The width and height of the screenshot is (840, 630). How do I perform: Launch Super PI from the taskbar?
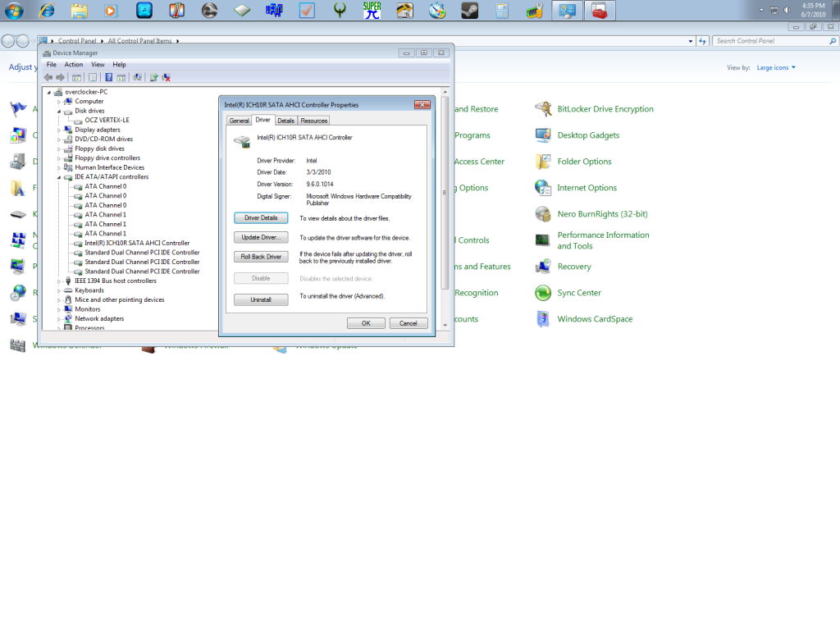point(372,10)
